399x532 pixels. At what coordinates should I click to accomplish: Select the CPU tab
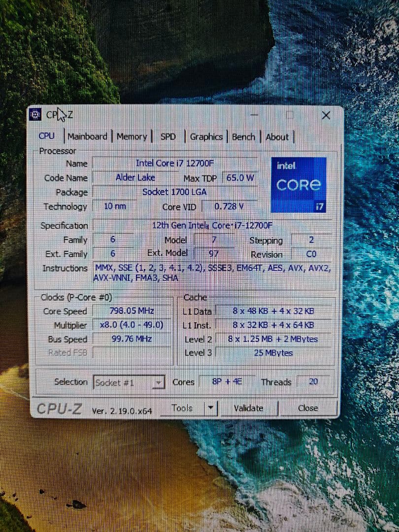coord(46,136)
